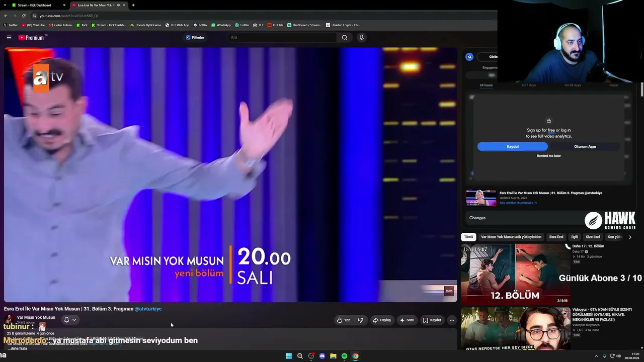Select the Esra Erol filter chip

coord(556,237)
